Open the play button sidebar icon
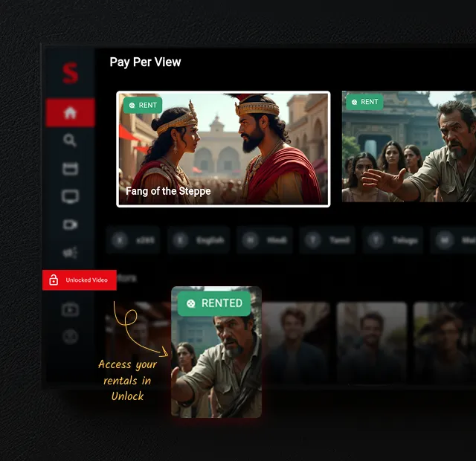Screen dimensions: 476x461 [70, 309]
